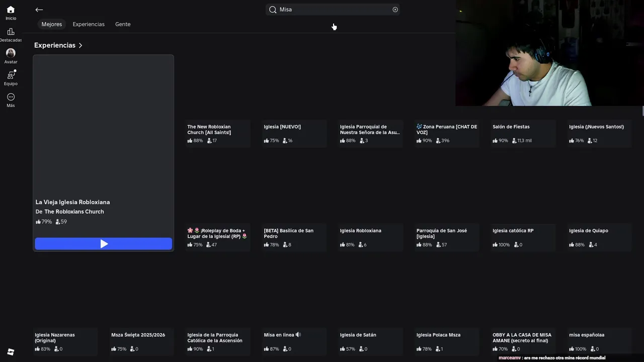The height and width of the screenshot is (362, 644).
Task: Switch to the Gente tab
Action: coord(123,24)
